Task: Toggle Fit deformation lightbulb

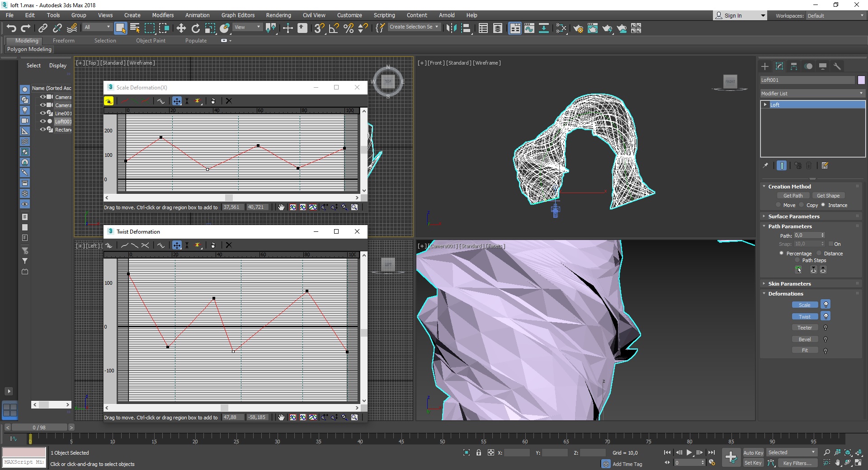Action: coord(826,351)
